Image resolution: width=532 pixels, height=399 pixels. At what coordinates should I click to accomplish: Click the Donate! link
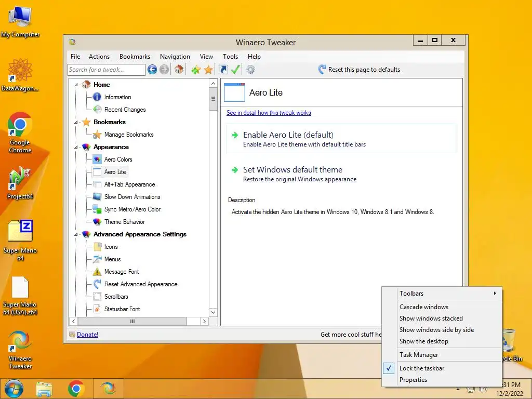(x=87, y=335)
